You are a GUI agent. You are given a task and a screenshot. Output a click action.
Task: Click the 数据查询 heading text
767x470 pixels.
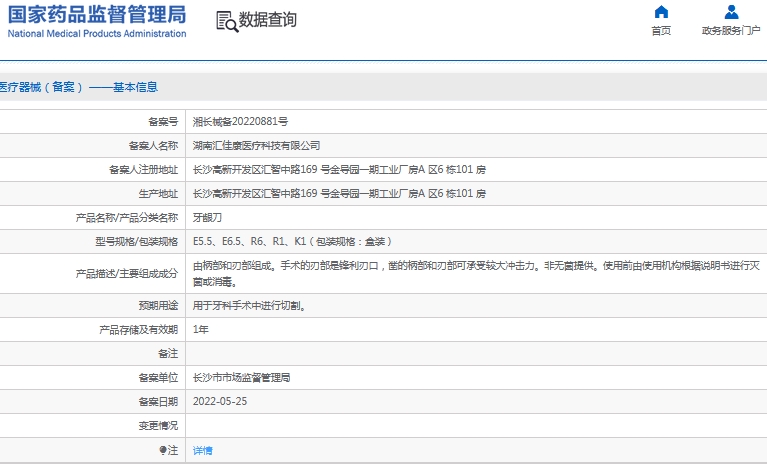click(x=268, y=20)
